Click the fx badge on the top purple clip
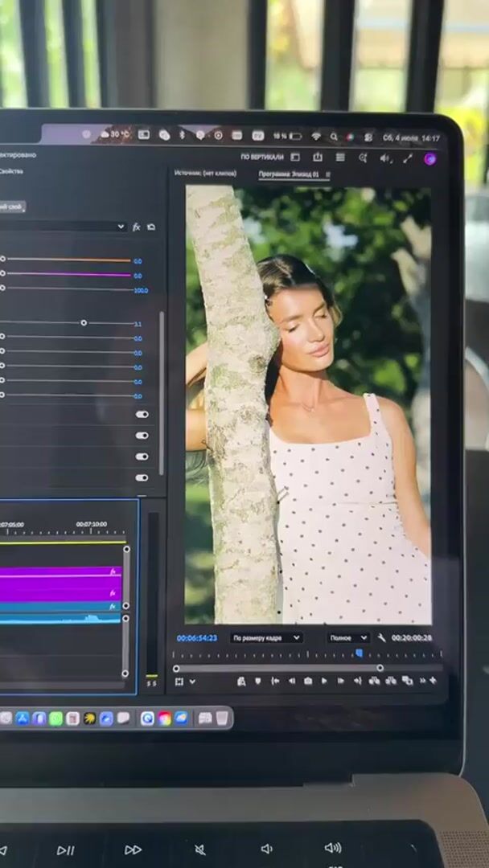 point(113,571)
